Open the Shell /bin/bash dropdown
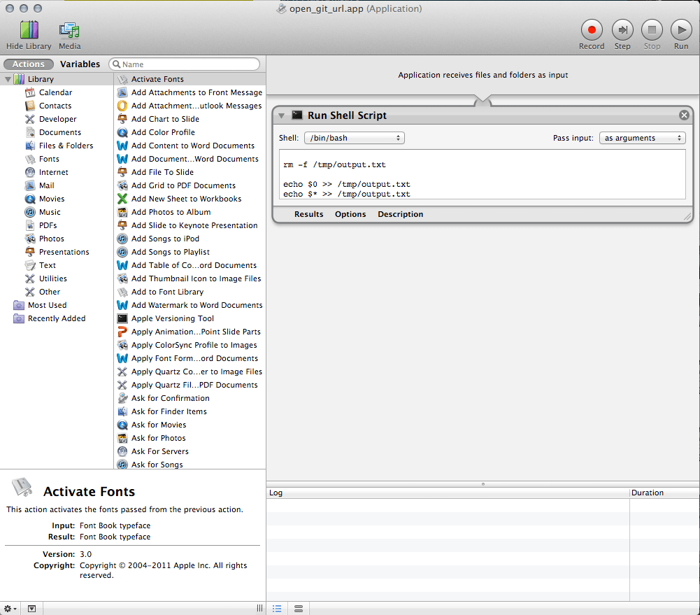This screenshot has height=615, width=700. pos(355,138)
